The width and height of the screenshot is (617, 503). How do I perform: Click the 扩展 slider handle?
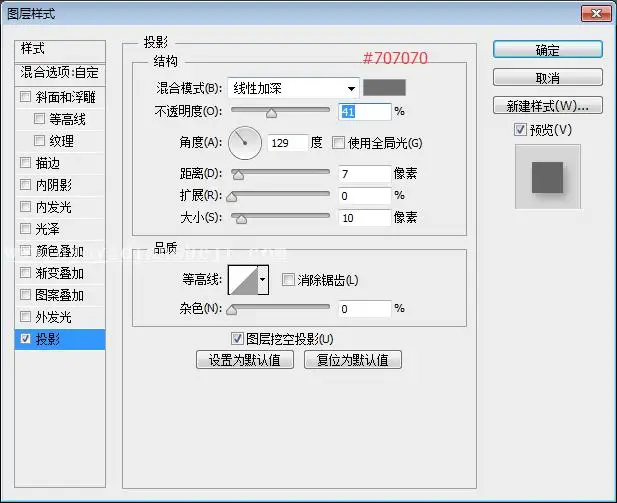[x=232, y=196]
